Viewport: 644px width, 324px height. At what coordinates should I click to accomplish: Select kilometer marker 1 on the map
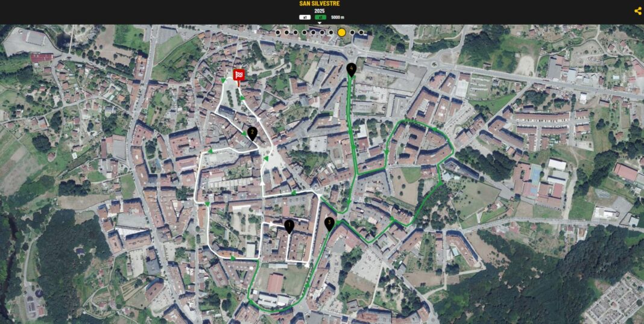289,226
